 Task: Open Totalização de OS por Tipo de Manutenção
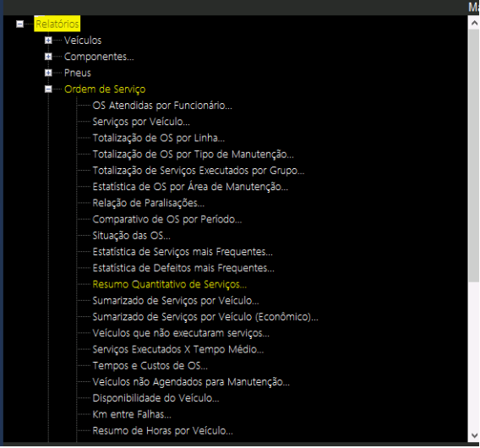point(194,155)
